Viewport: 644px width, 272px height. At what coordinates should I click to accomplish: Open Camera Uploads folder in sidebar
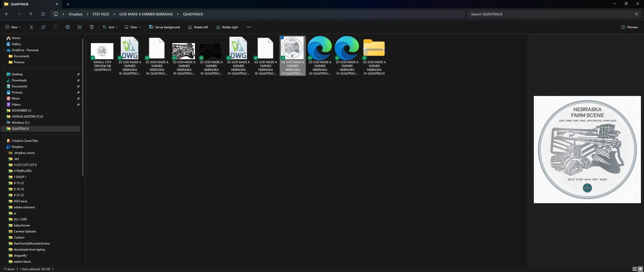[x=25, y=232]
